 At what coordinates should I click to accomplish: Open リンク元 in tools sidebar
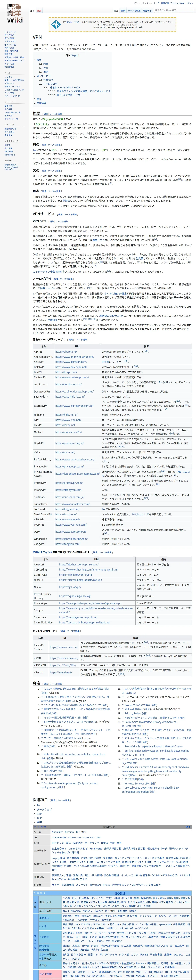click(8, 77)
